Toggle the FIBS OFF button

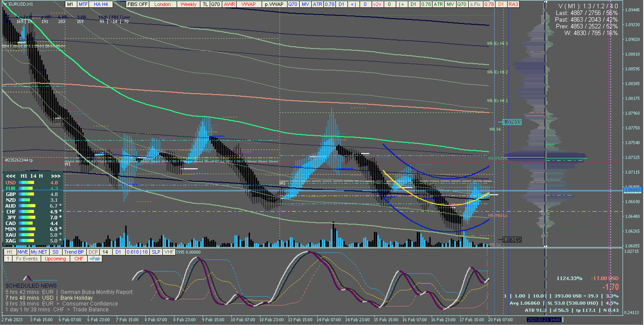click(137, 4)
